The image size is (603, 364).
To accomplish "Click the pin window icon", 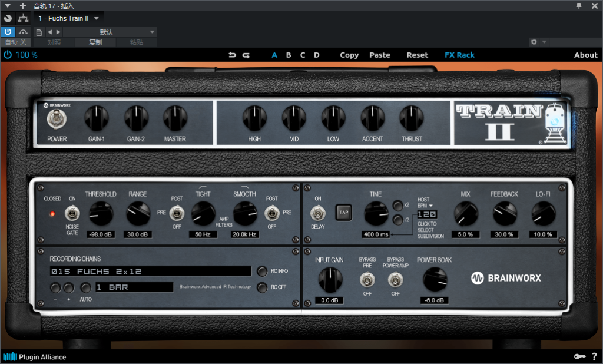I will 579,6.
